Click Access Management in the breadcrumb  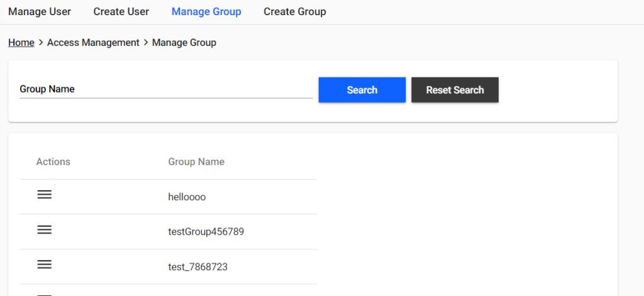click(x=93, y=42)
